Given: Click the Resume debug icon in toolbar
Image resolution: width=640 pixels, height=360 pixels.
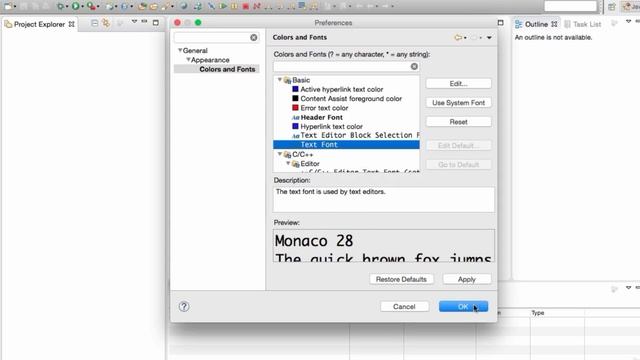Looking at the screenshot, I should pos(223,6).
